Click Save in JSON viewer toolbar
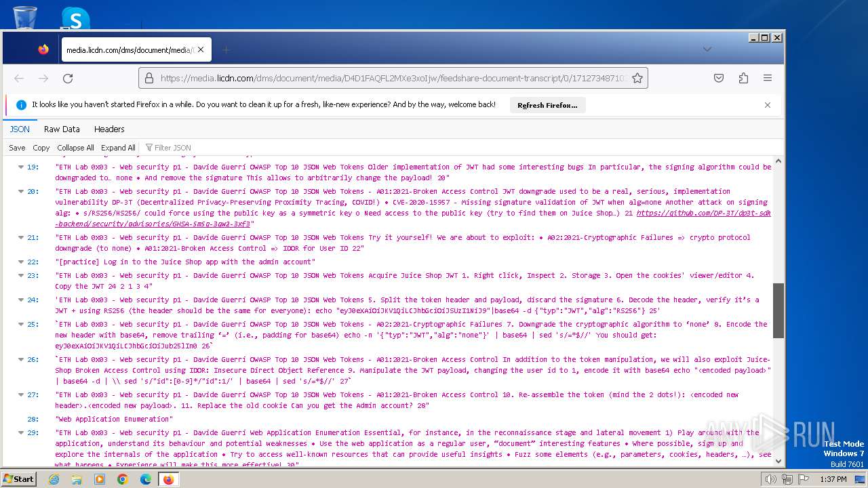868x488 pixels. (17, 148)
